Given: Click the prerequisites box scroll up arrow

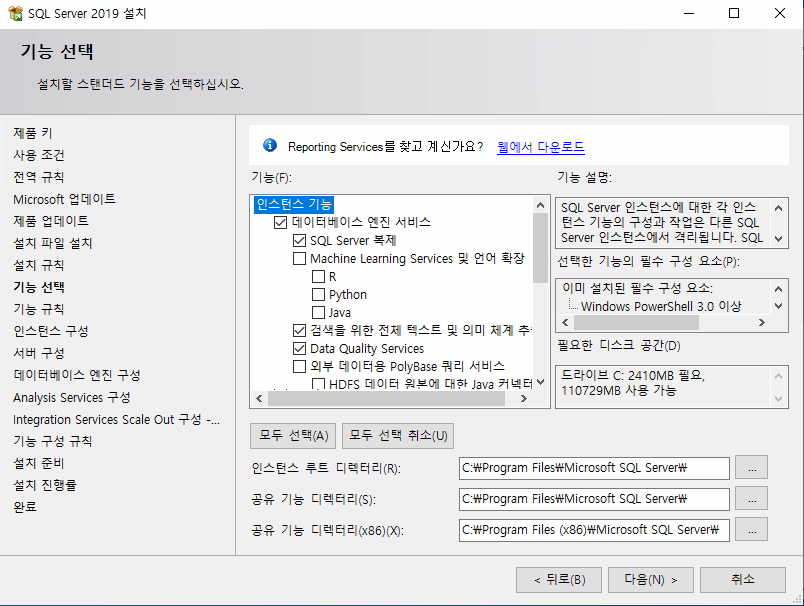Looking at the screenshot, I should point(778,289).
